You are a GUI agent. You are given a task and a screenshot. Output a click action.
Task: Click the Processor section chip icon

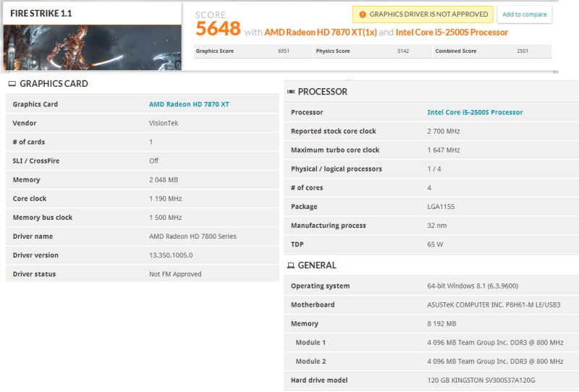coord(291,92)
